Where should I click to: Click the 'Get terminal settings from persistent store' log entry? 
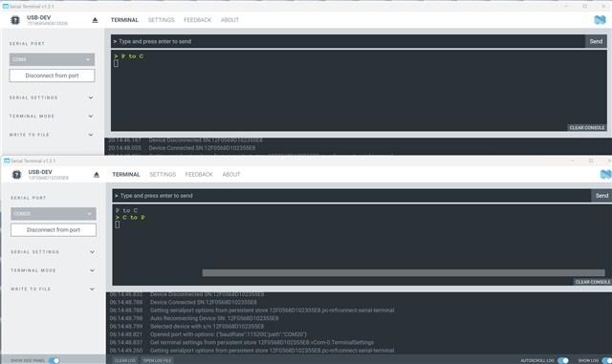point(242,343)
